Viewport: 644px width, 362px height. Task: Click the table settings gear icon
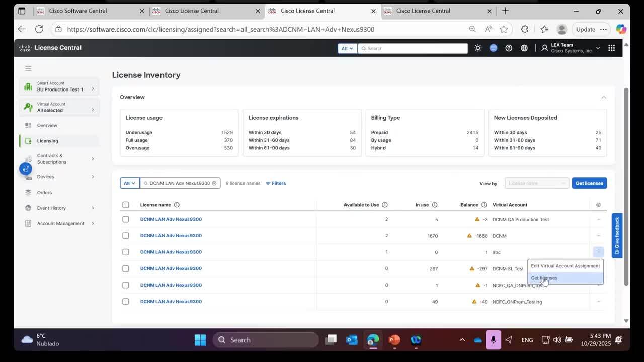pos(598,205)
